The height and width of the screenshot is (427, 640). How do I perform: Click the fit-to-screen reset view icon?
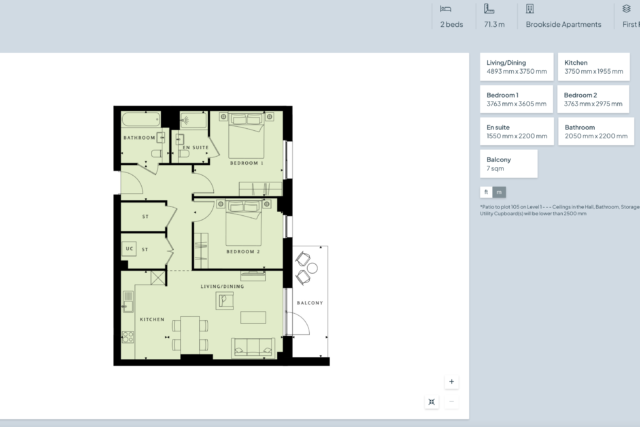[x=431, y=401]
